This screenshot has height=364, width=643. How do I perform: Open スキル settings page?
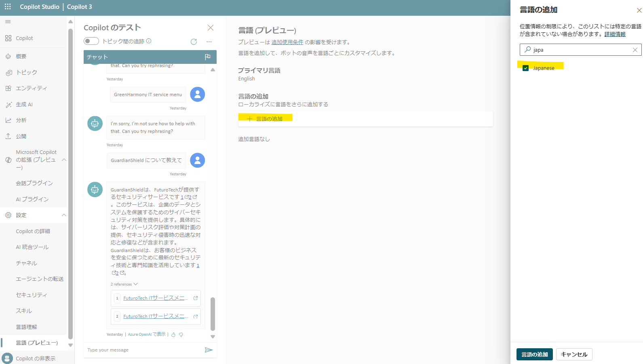point(24,311)
